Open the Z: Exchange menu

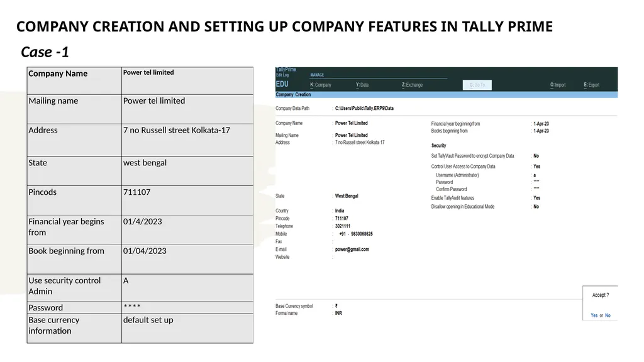coord(412,85)
